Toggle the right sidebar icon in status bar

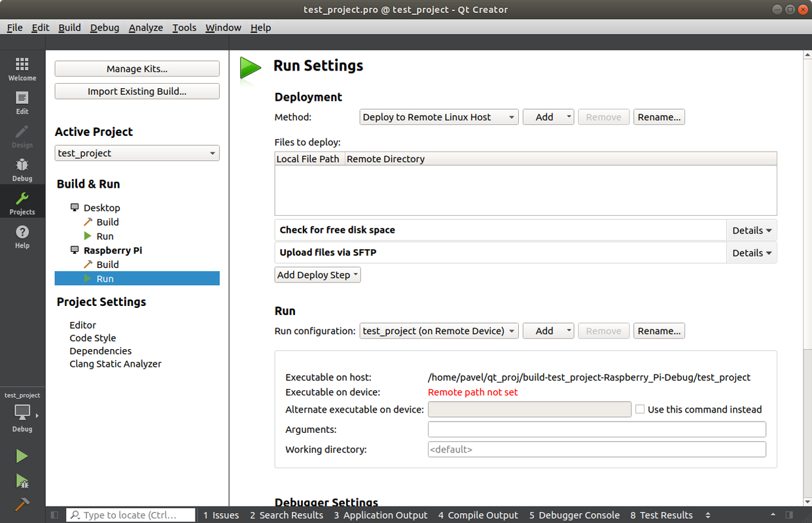pos(790,515)
